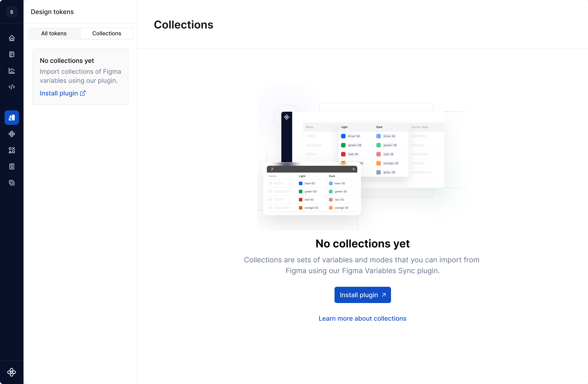The width and height of the screenshot is (588, 384).
Task: Open Learn more about collections
Action: tap(362, 318)
